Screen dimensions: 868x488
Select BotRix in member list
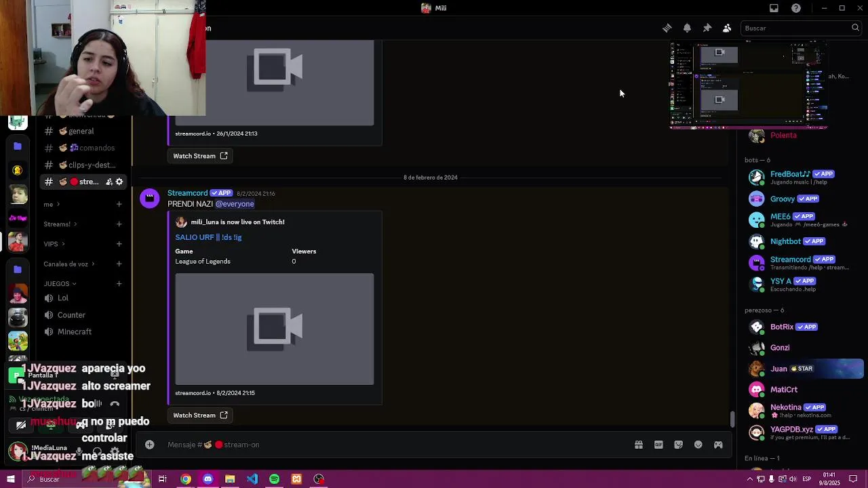click(x=804, y=327)
